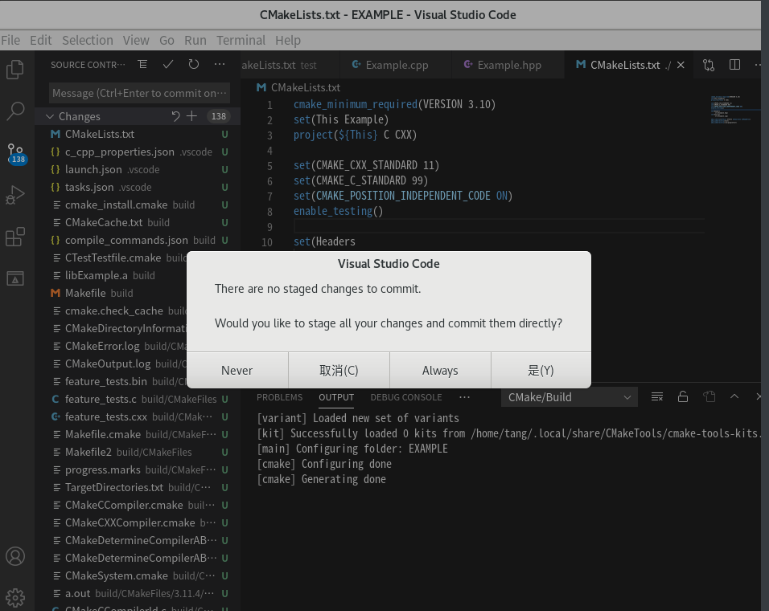This screenshot has height=611, width=769.
Task: Select compile_commands.json change entry
Action: click(138, 240)
